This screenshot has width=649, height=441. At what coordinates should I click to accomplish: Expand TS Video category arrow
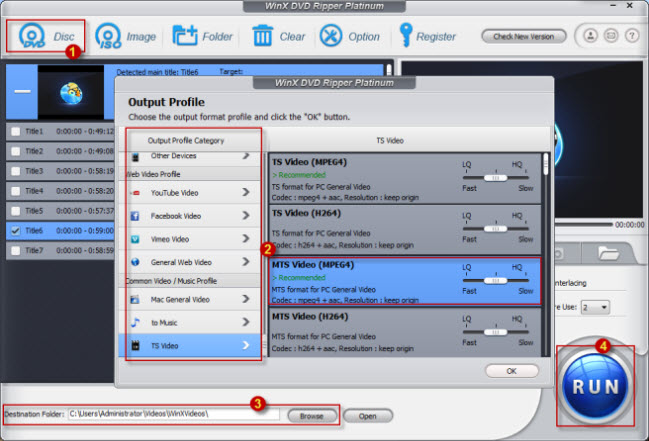[x=246, y=345]
